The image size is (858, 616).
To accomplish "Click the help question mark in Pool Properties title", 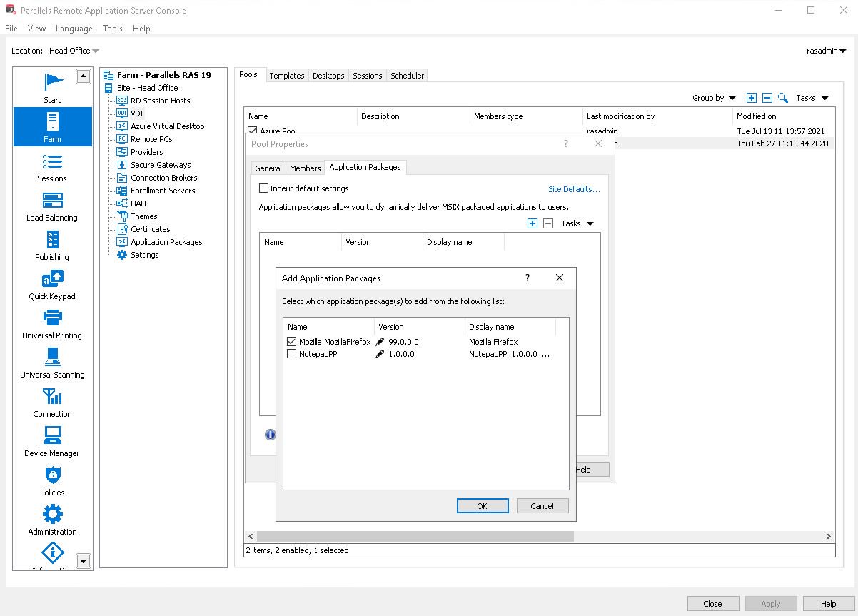I will pyautogui.click(x=566, y=143).
